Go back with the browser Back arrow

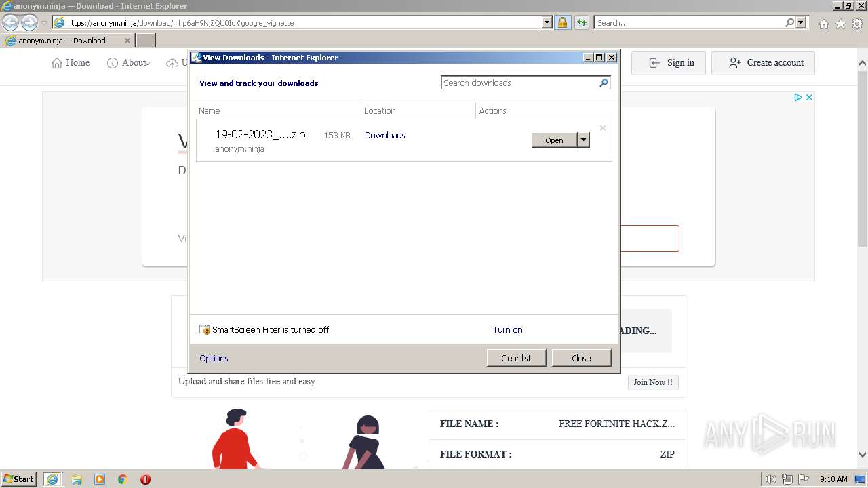pos(11,23)
